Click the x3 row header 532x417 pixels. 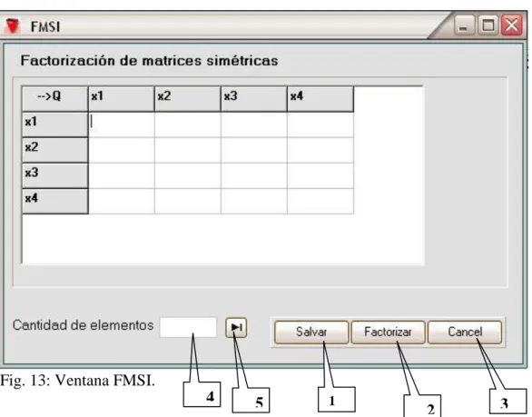tap(55, 175)
